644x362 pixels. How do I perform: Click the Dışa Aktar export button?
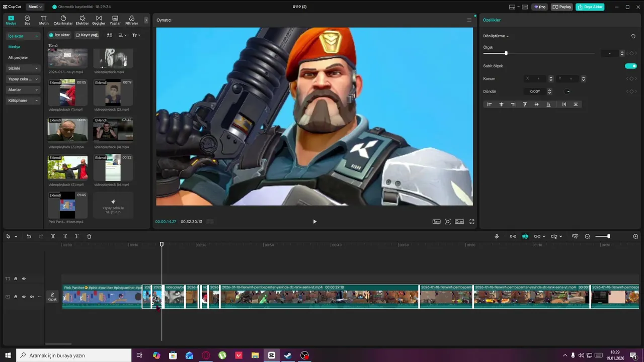[x=590, y=7]
